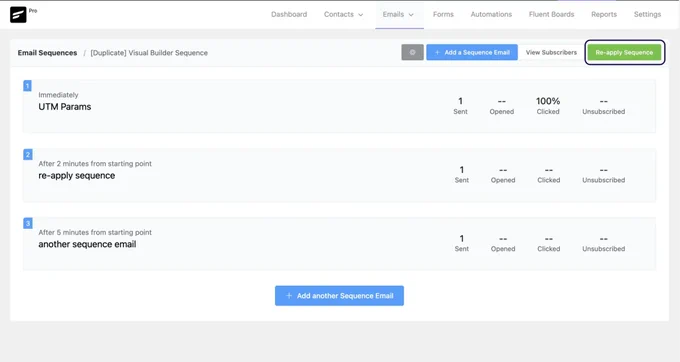
Task: Click the FluentCRM Pro logo icon
Action: [x=18, y=15]
